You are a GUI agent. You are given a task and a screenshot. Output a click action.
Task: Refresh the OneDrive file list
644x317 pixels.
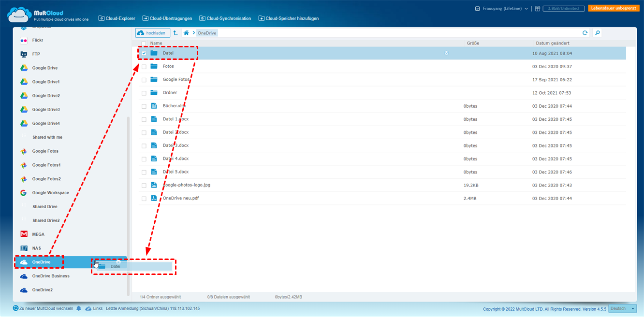pyautogui.click(x=585, y=33)
